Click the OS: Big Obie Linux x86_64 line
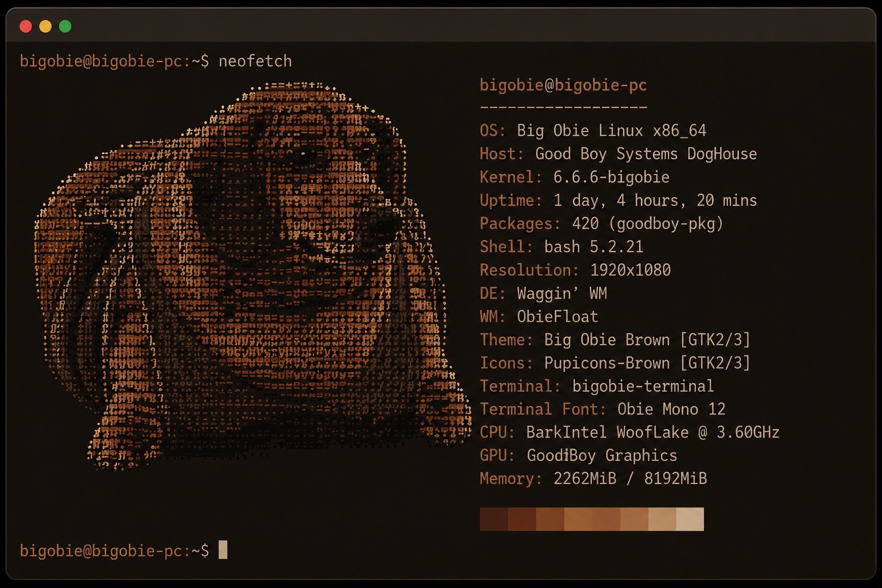Screen dimensions: 882x588 (593, 131)
